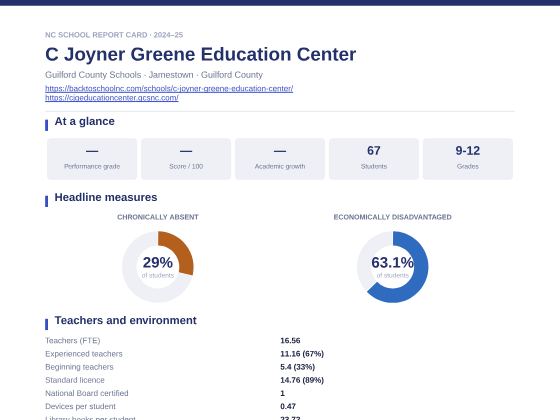Image resolution: width=560 pixels, height=420 pixels.
Task: Select the 14.76 (89%) value
Action: click(302, 380)
